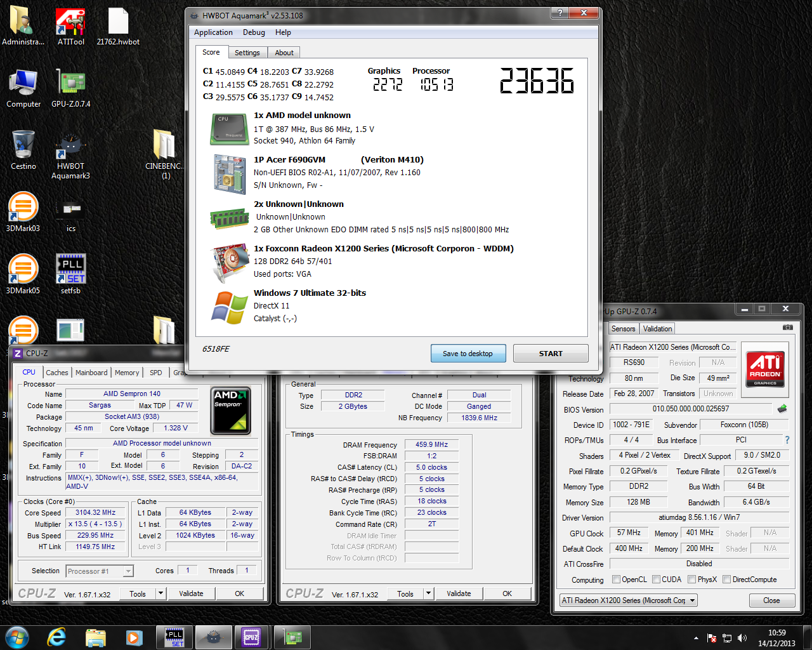Enable the DirectCompute checkbox in GPU-Z
The width and height of the screenshot is (812, 650).
[727, 580]
